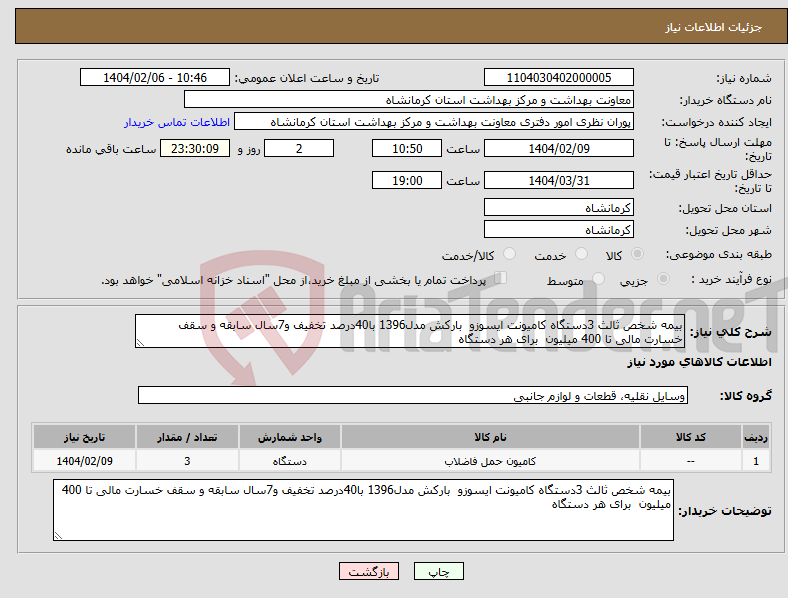The width and height of the screenshot is (788, 598).
Task: Click the validity time field 19:00
Action: click(x=407, y=180)
